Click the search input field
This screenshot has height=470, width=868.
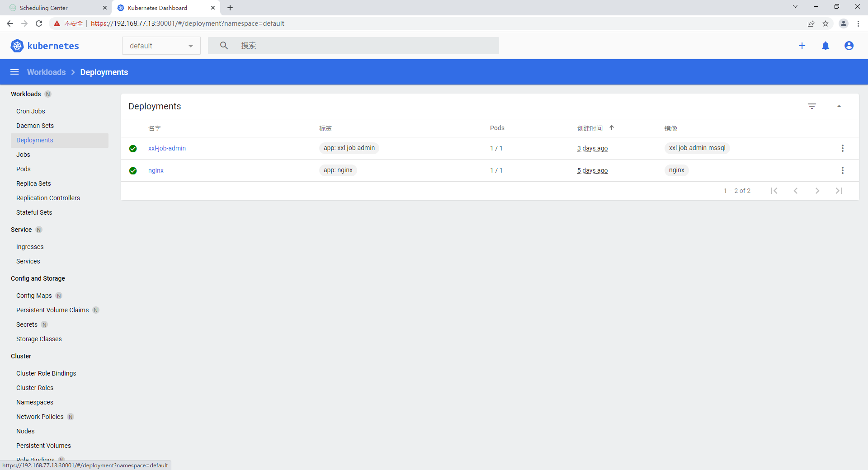pyautogui.click(x=354, y=46)
